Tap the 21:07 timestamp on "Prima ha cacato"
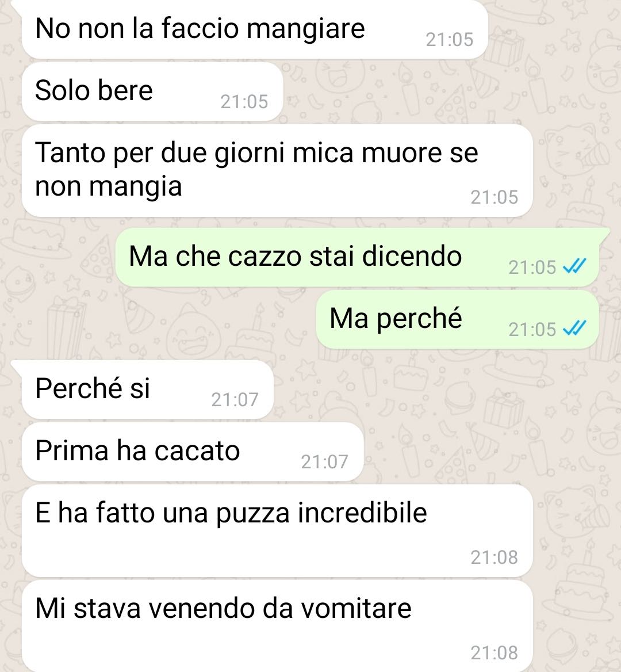Screen dimensions: 621x672 click(324, 462)
